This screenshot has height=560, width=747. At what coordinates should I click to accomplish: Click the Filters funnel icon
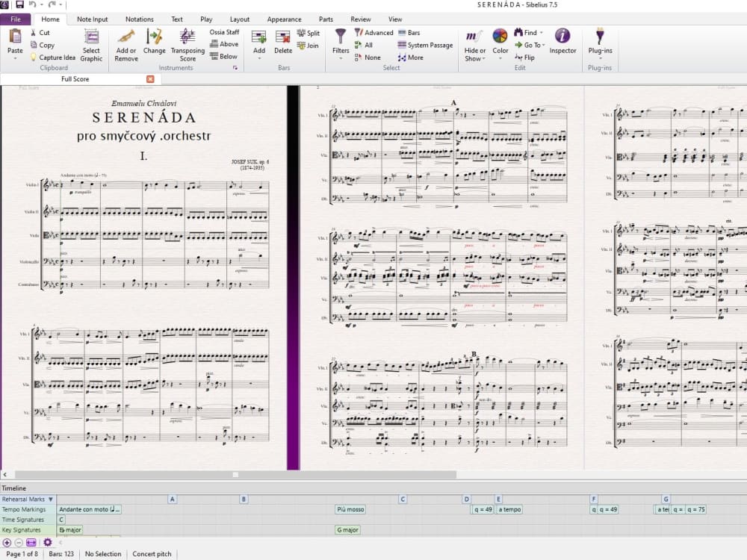click(341, 36)
